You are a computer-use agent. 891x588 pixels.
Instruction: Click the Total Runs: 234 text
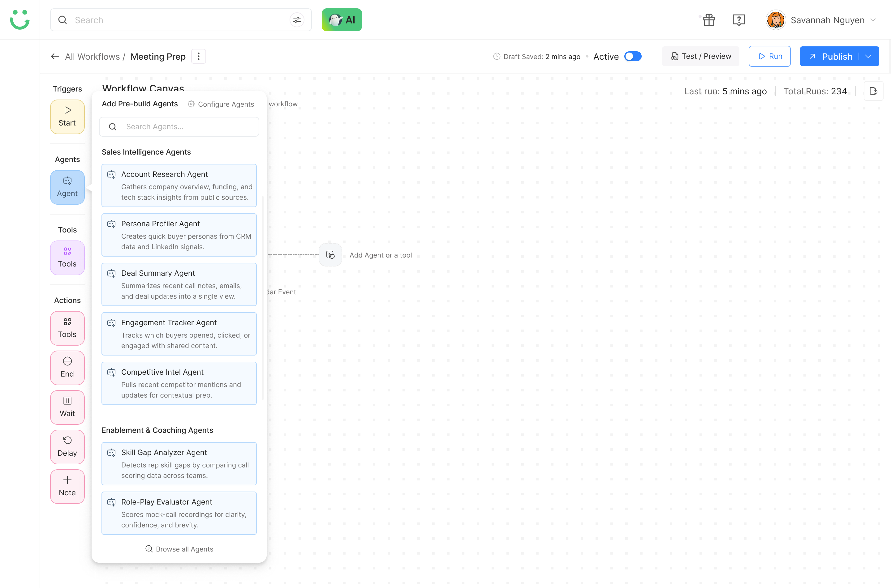(815, 91)
